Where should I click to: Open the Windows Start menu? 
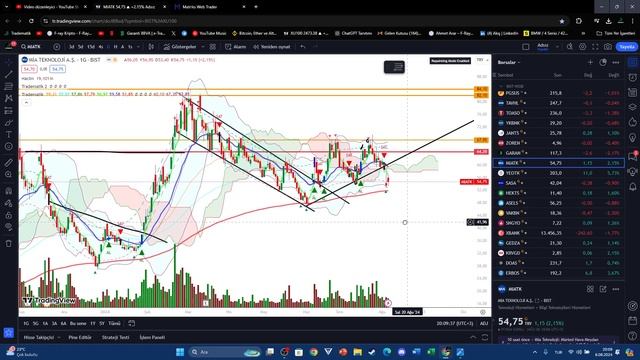[x=180, y=352]
